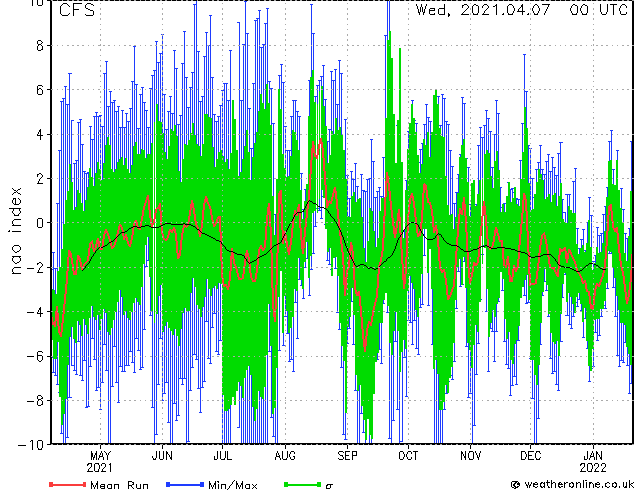Click the y-axis value 0
This screenshot has height=490, width=634.
(x=40, y=223)
